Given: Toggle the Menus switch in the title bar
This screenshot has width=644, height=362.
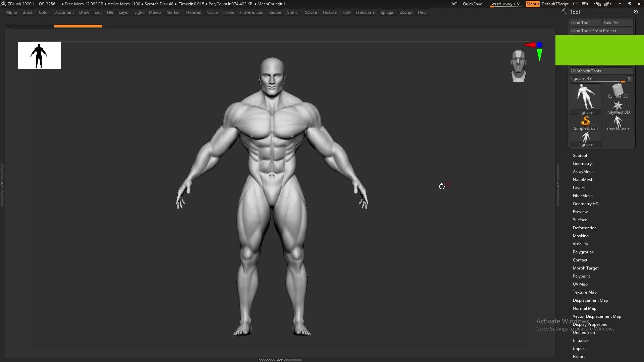Looking at the screenshot, I should click(532, 4).
